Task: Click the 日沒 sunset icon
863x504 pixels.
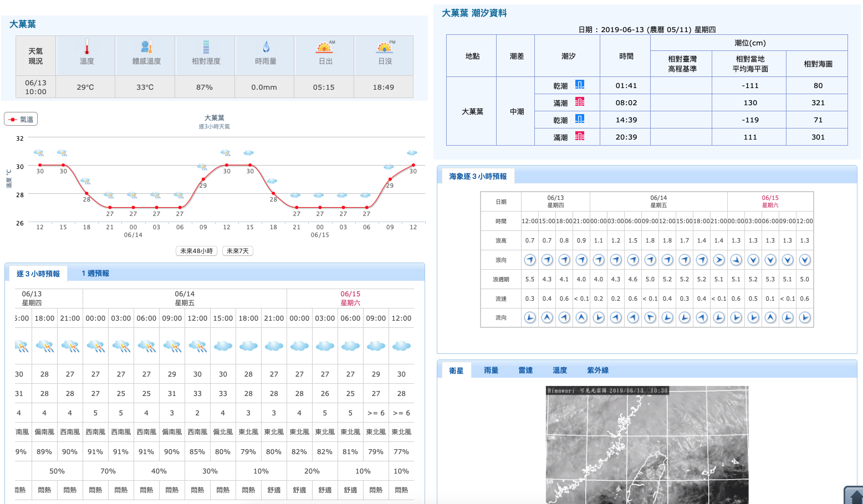Action: (x=385, y=47)
